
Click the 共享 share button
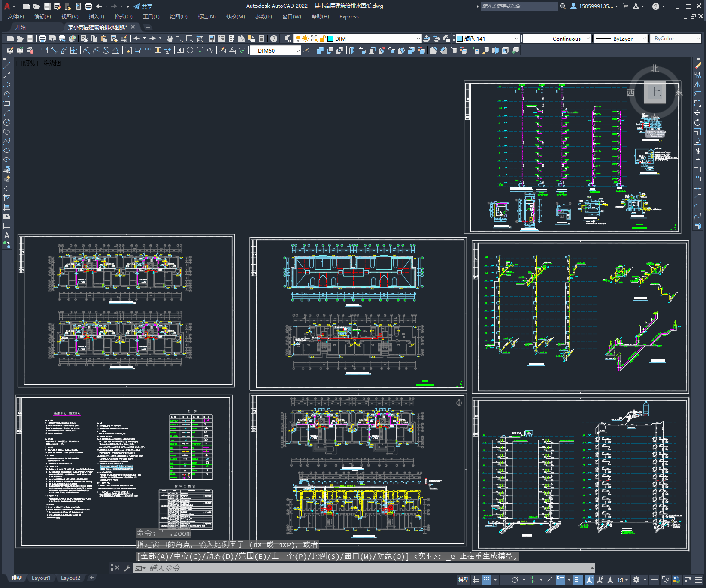[x=143, y=6]
